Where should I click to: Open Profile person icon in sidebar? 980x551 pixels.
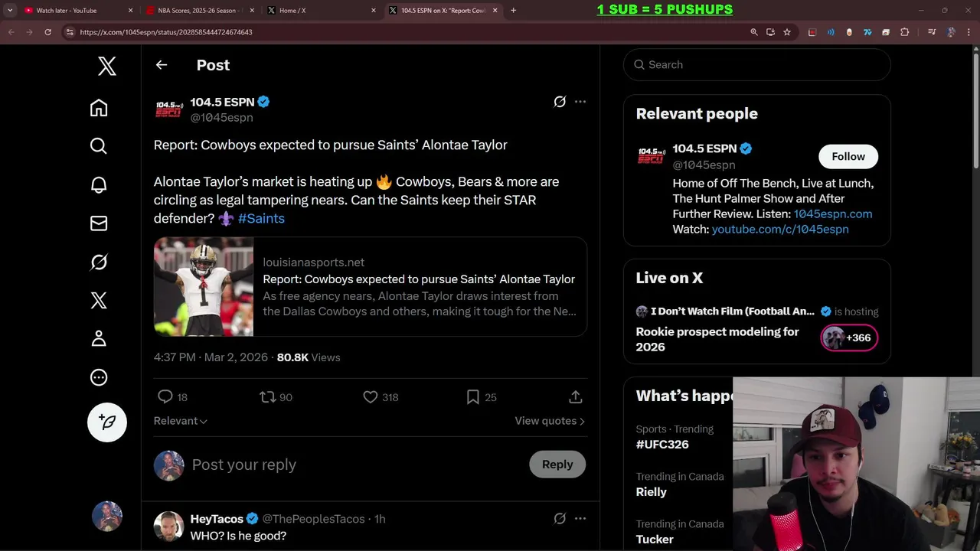point(99,338)
